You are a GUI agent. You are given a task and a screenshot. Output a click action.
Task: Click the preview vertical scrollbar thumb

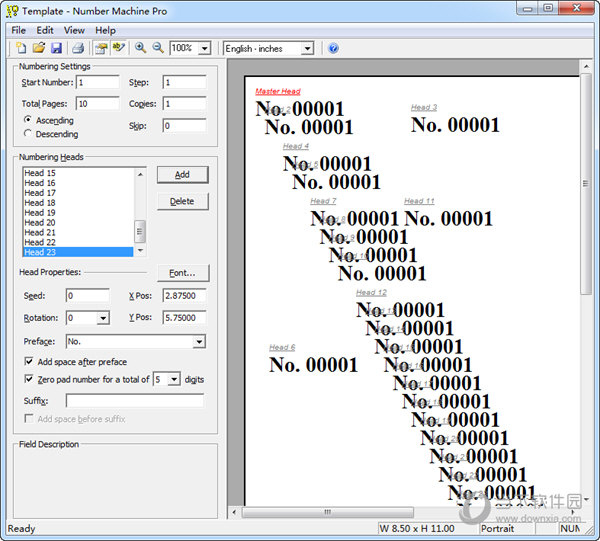coord(585,184)
